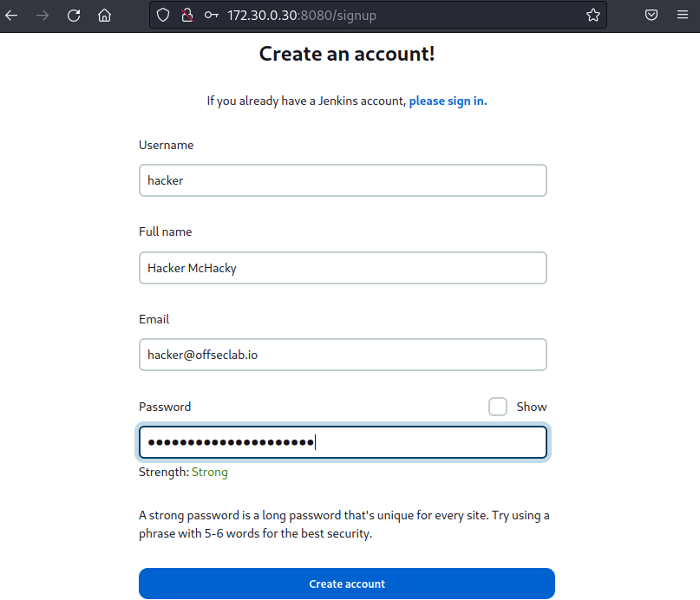Open the Firefox hamburger menu
700x600 pixels.
coord(684,15)
